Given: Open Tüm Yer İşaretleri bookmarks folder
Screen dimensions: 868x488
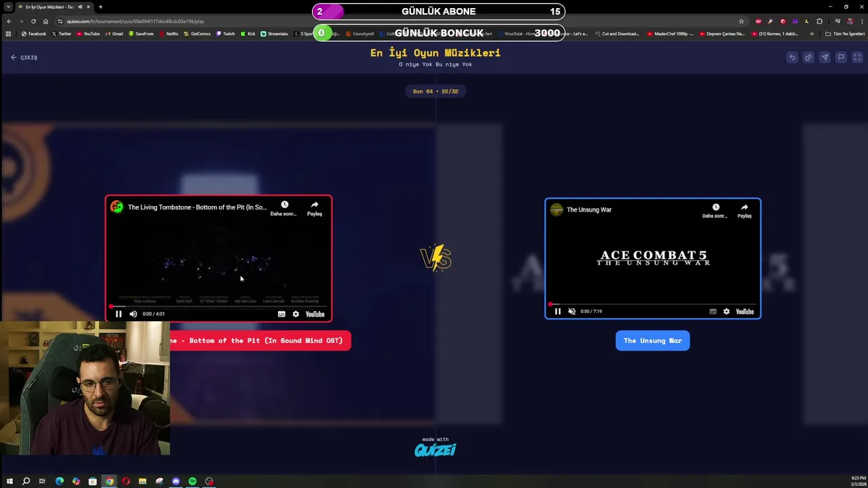Looking at the screenshot, I should 845,33.
